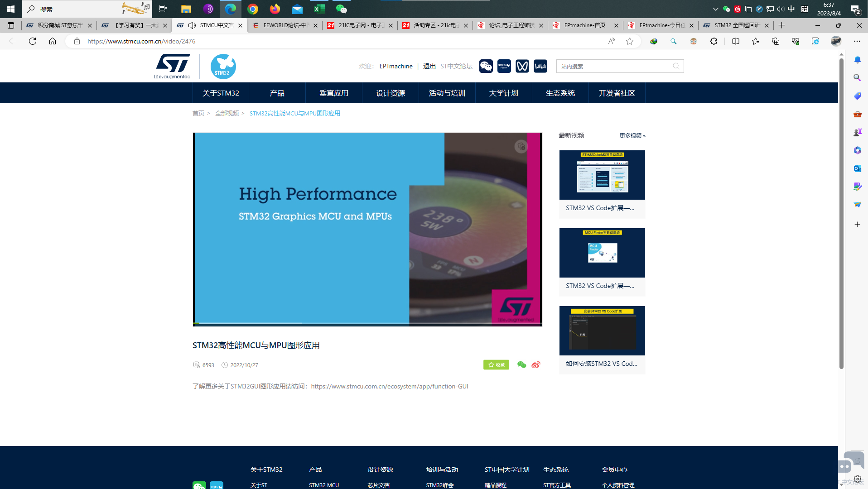Screen dimensions: 868x489
Task: Seek along the video progress bar
Action: pyautogui.click(x=367, y=323)
